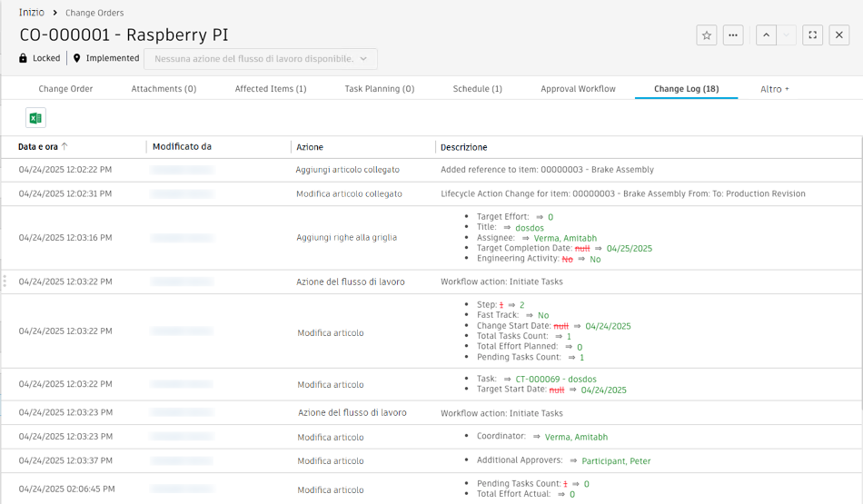
Task: Open Change Orders breadcrumb link
Action: tap(94, 13)
